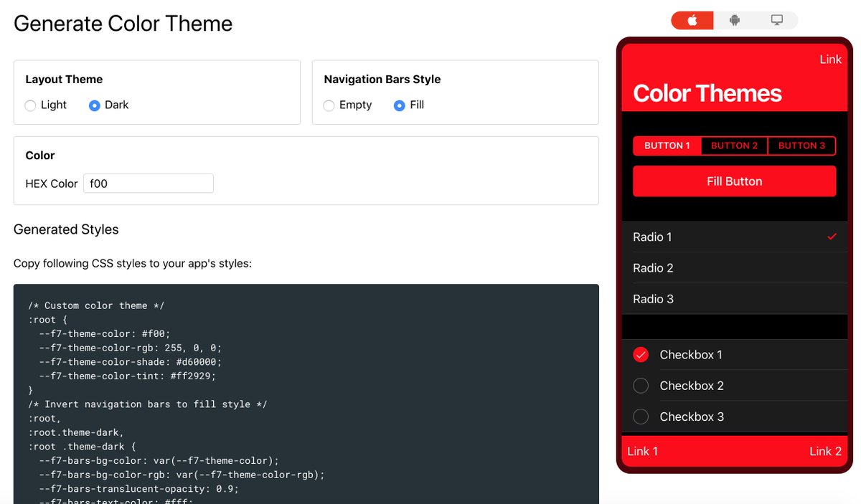Click the Navigation Bars Style label
Image resolution: width=861 pixels, height=504 pixels.
[382, 80]
